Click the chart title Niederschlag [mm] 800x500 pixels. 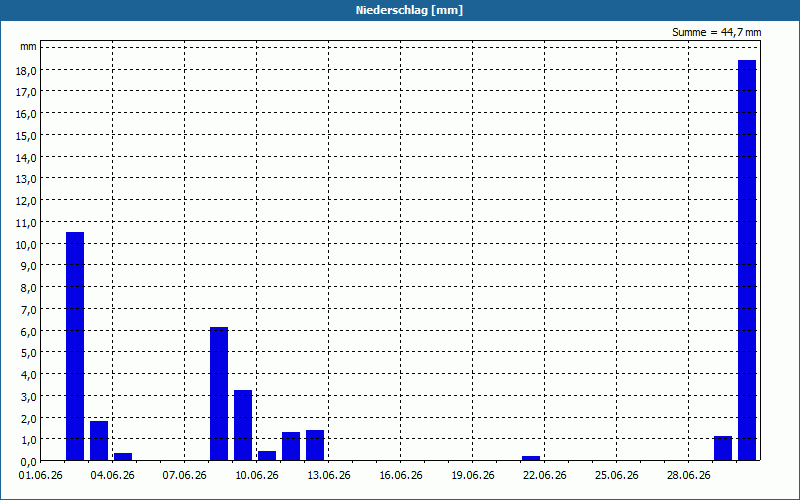tap(409, 10)
